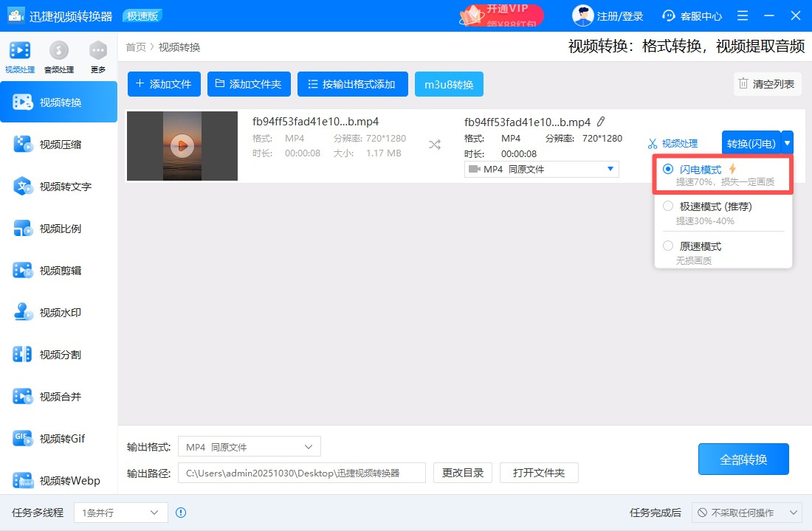The image size is (812, 531).
Task: Click 清空列表 to clear the list
Action: tap(767, 84)
